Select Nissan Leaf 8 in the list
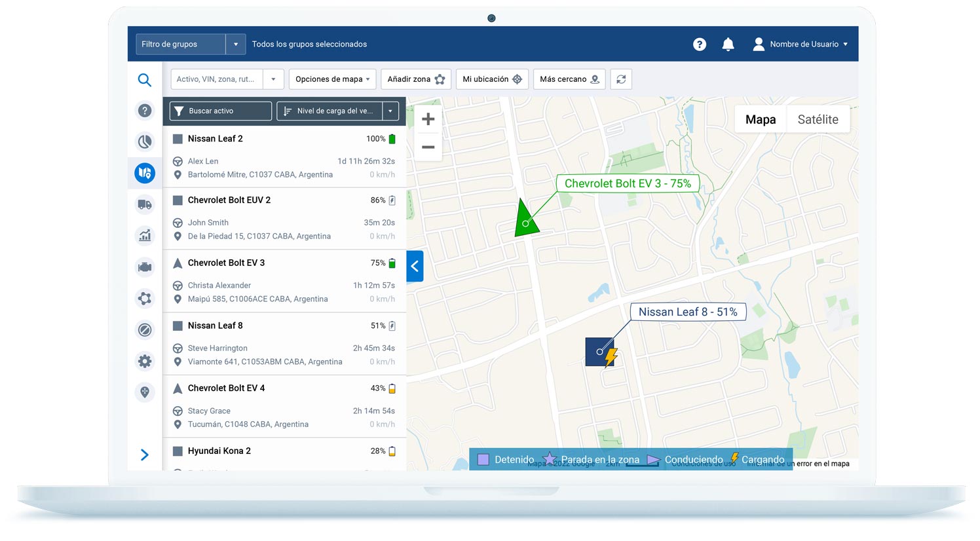 tap(284, 344)
